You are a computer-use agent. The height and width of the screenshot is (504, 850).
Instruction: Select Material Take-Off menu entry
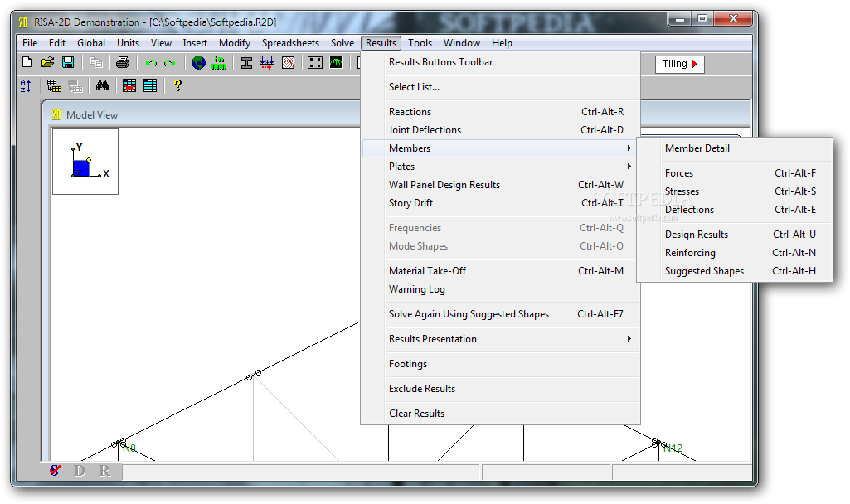coord(502,271)
